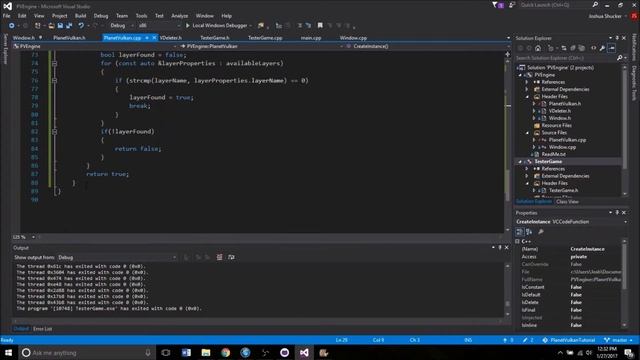Click the search magnifier in Solution Explorer

coord(620,58)
